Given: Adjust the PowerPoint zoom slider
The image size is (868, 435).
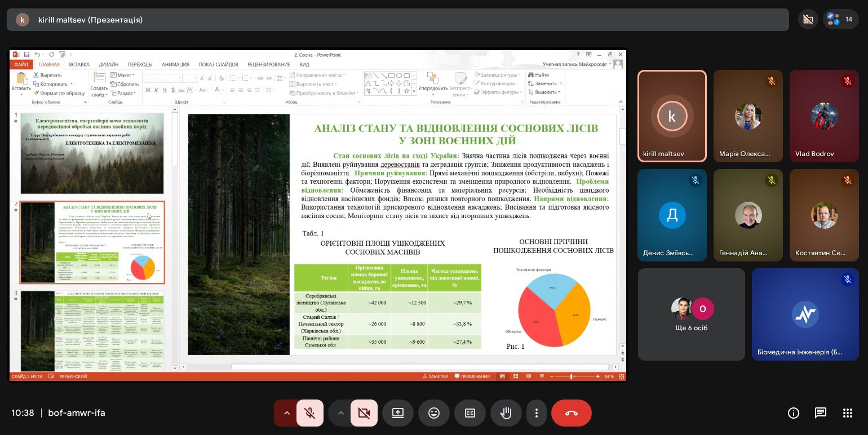Looking at the screenshot, I should pyautogui.click(x=572, y=376).
